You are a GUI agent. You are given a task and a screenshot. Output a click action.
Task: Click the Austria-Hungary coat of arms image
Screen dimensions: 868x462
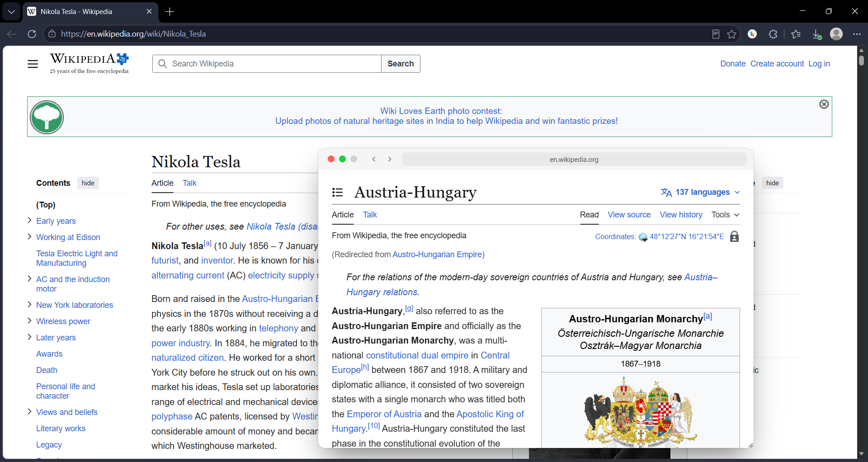coord(640,411)
